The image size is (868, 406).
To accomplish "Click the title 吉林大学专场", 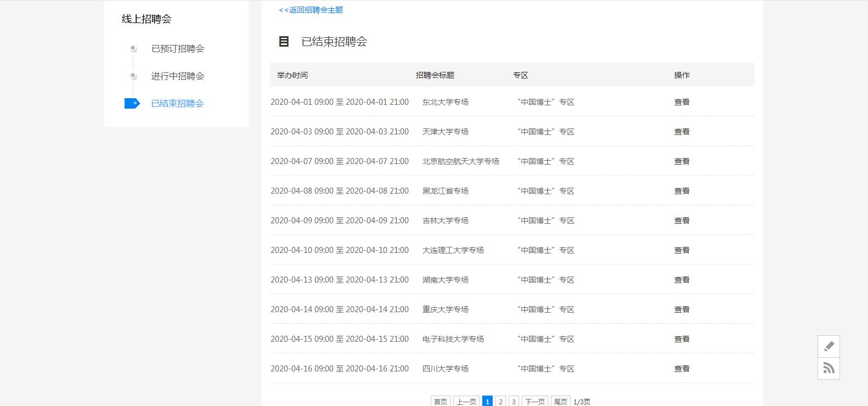I will tap(446, 221).
